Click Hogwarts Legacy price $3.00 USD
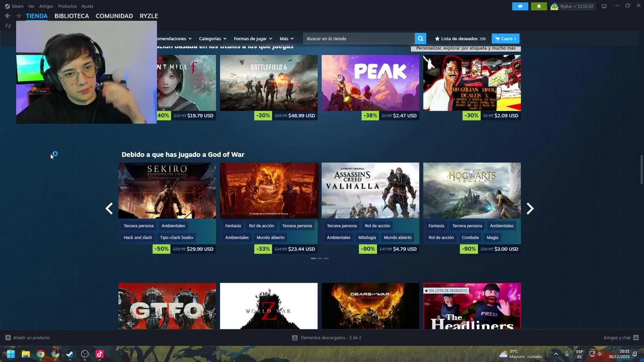 coord(506,249)
